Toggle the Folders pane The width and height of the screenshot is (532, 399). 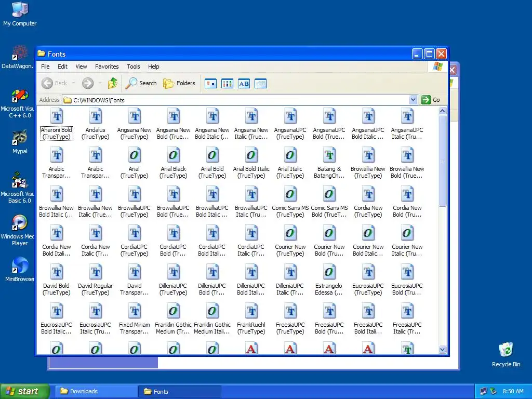tap(179, 83)
